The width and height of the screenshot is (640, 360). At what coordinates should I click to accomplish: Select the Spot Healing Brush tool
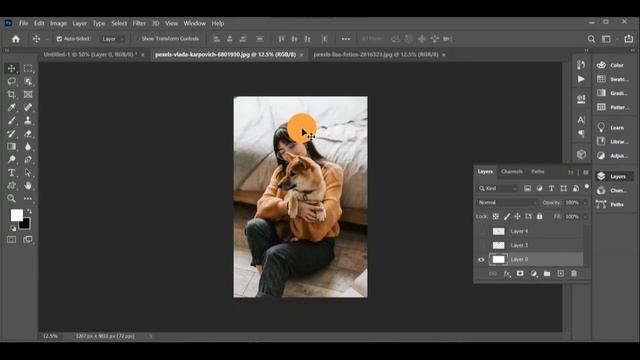(x=28, y=107)
